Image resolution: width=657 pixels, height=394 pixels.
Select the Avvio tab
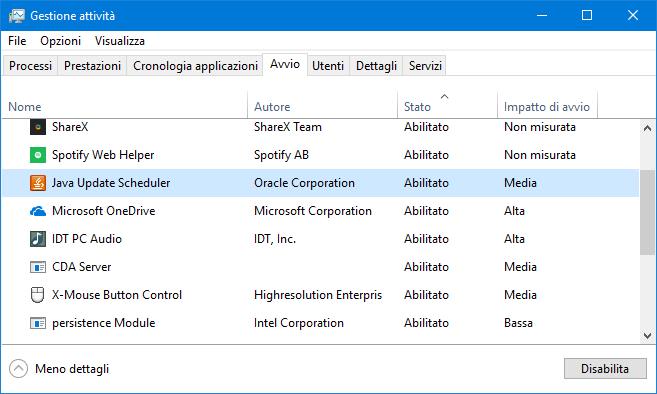pyautogui.click(x=285, y=64)
